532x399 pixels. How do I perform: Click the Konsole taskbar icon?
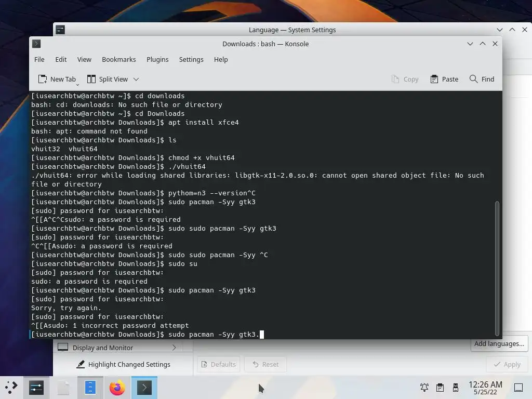[x=144, y=388]
